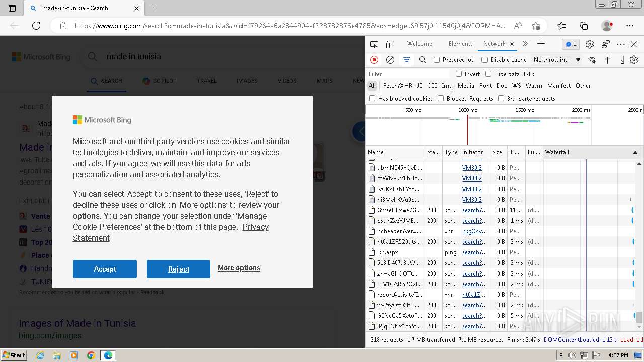Click the network overview timeline red marker

[467, 130]
